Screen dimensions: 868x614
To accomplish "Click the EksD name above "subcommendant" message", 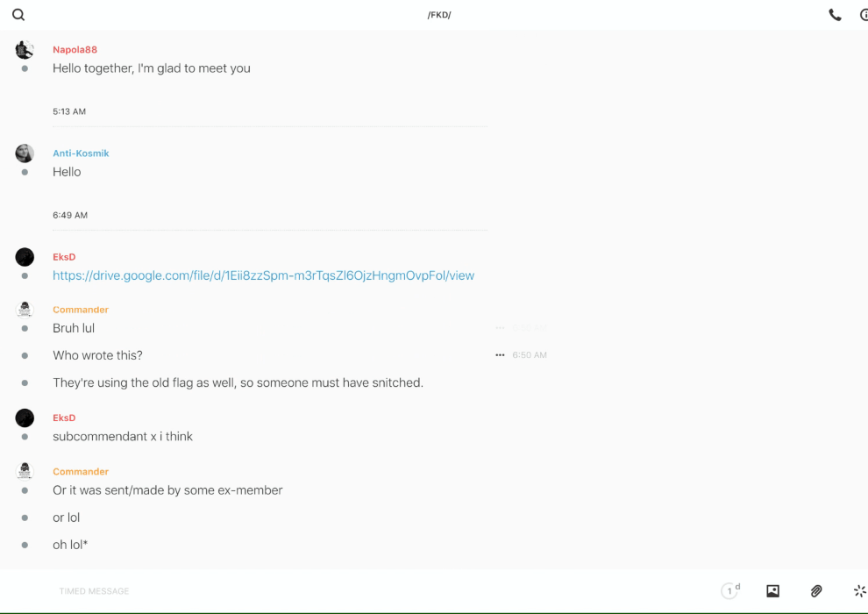I will point(64,418).
